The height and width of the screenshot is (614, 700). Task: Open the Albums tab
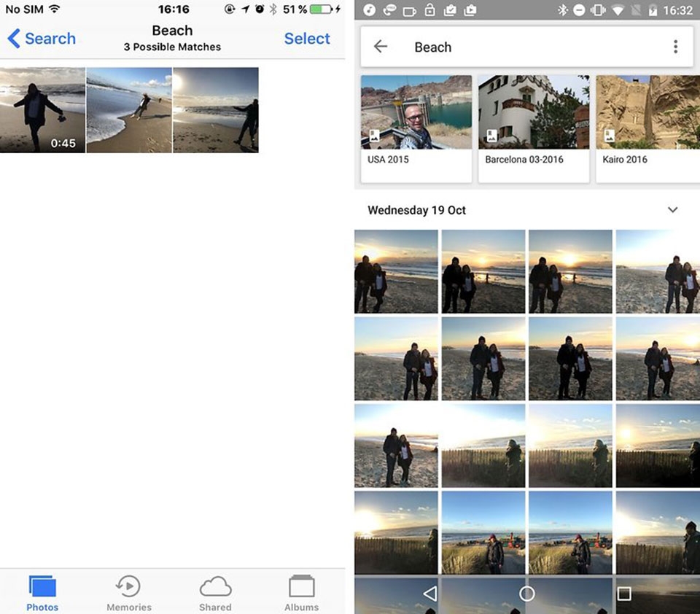[x=302, y=594]
